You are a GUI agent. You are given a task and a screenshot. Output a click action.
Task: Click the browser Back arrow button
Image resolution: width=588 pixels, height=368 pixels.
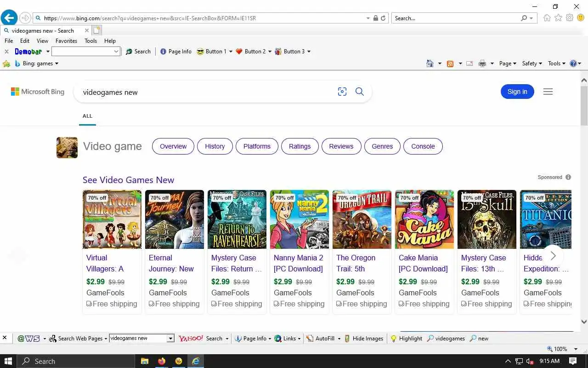coord(9,18)
